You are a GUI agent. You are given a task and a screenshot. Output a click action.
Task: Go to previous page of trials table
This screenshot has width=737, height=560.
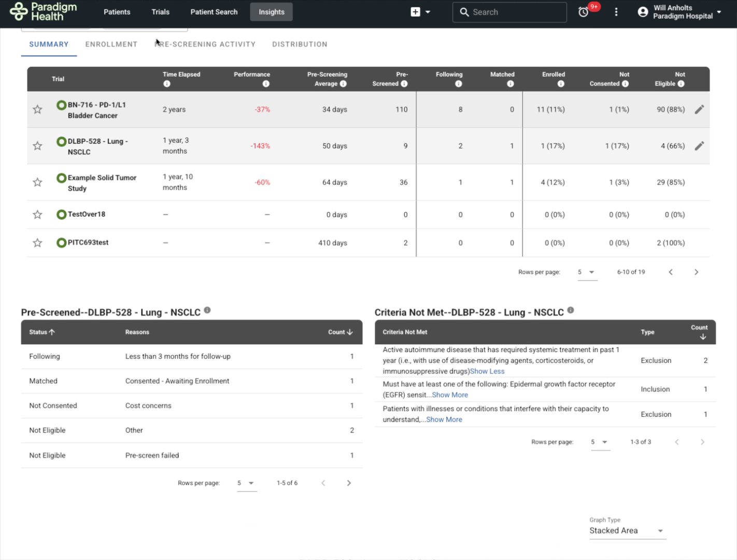tap(671, 272)
